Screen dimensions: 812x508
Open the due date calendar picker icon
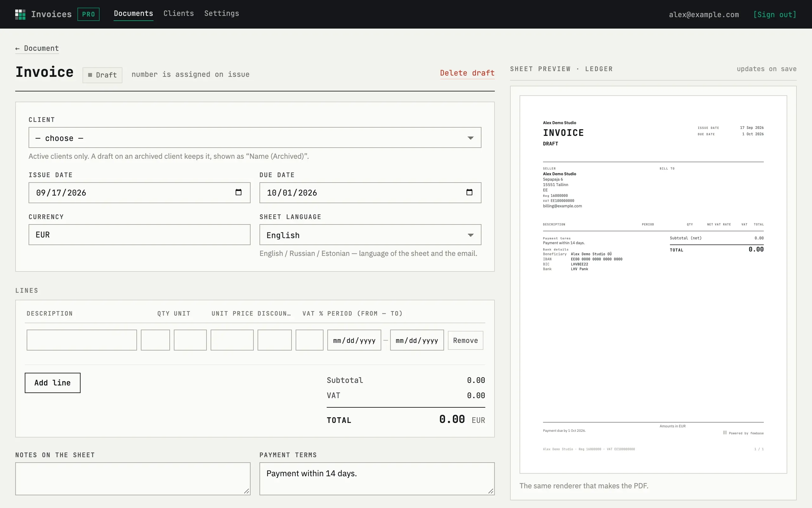pos(469,192)
